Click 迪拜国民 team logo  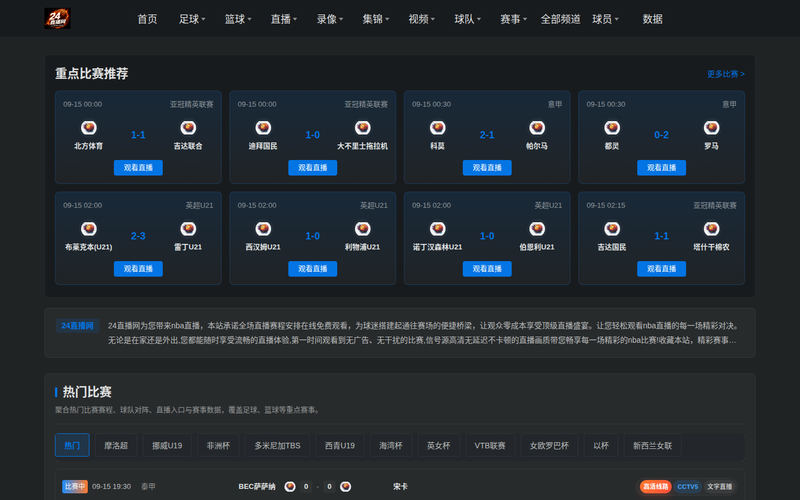tap(263, 128)
